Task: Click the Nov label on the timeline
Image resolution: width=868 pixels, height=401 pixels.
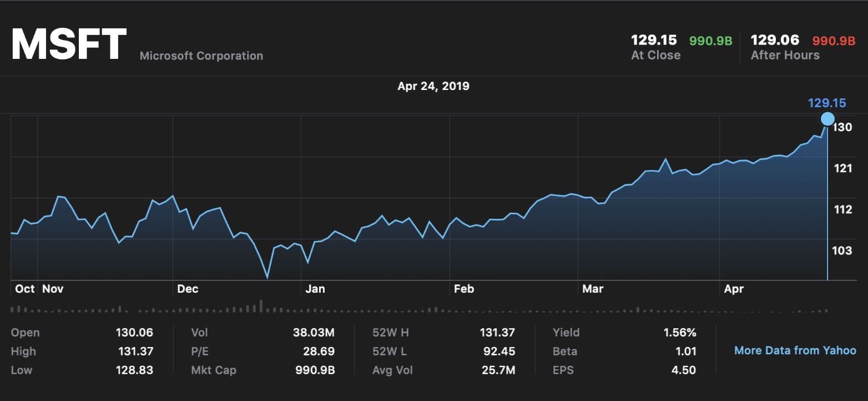Action: (x=53, y=289)
